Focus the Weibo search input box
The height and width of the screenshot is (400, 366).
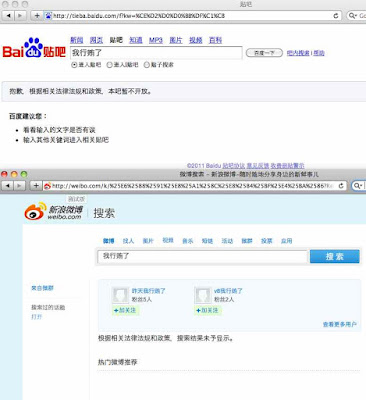pos(202,256)
